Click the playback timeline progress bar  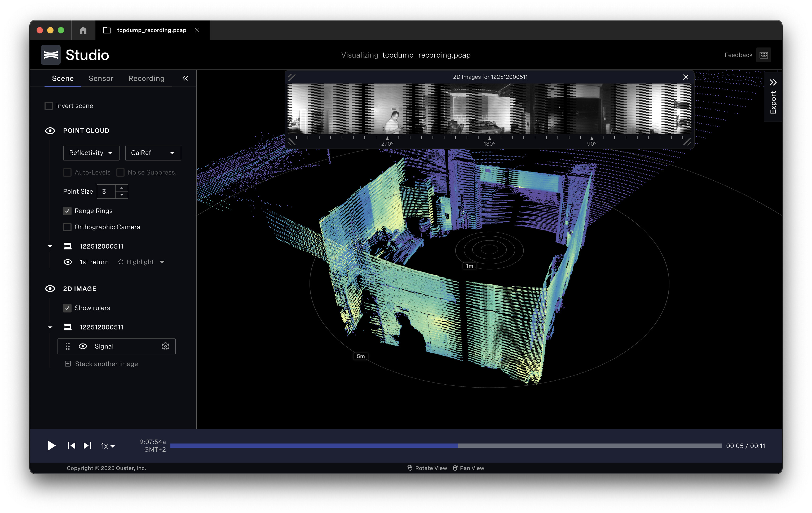[446, 446]
